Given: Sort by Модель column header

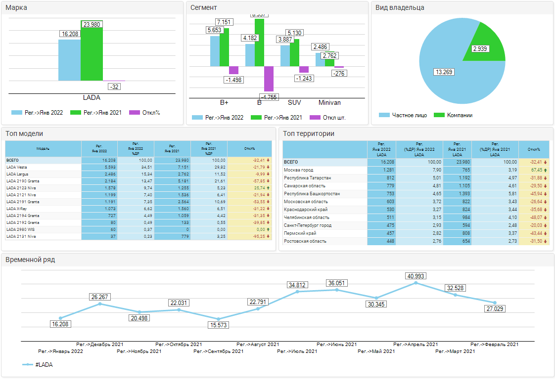Looking at the screenshot, I should tap(43, 149).
